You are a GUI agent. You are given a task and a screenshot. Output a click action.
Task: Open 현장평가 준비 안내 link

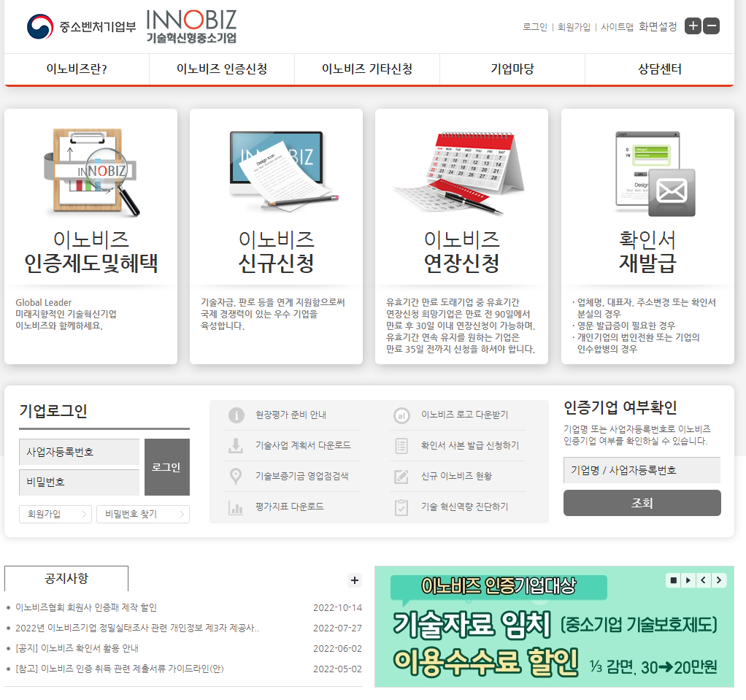click(291, 415)
